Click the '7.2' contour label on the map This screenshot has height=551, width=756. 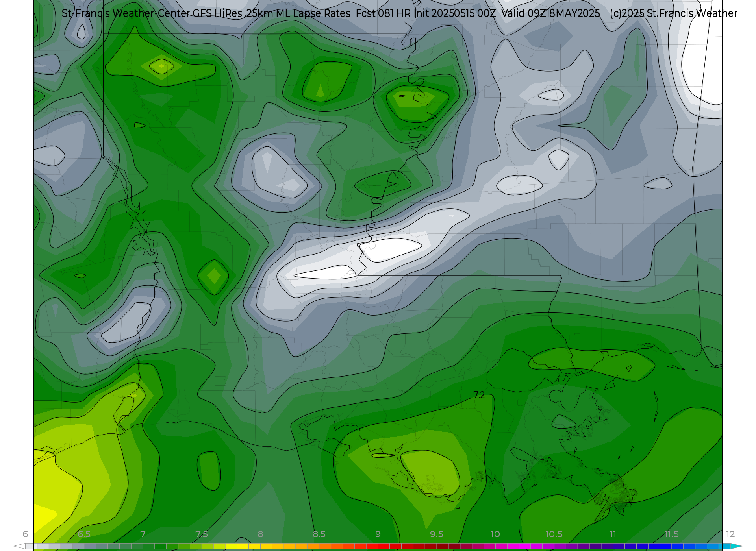(479, 395)
